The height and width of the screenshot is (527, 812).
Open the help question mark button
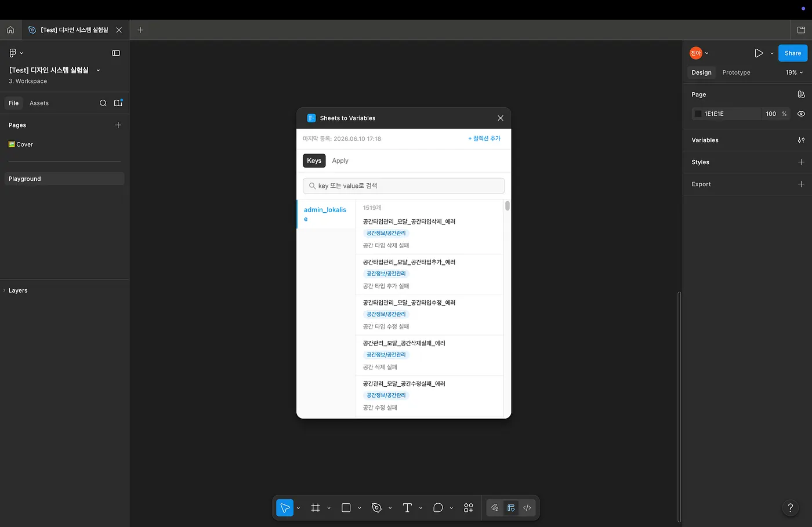791,508
